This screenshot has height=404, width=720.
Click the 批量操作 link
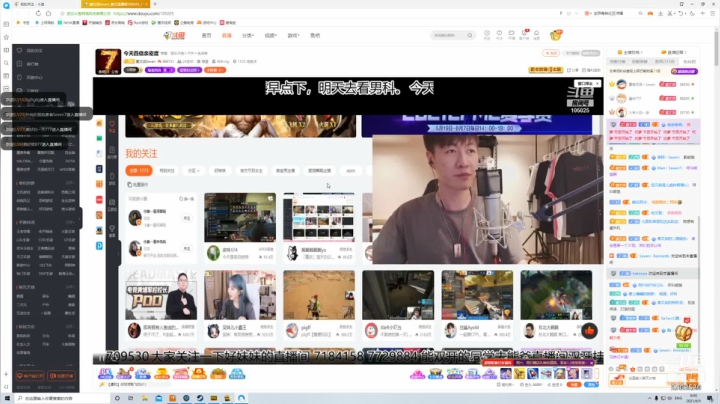[138, 185]
